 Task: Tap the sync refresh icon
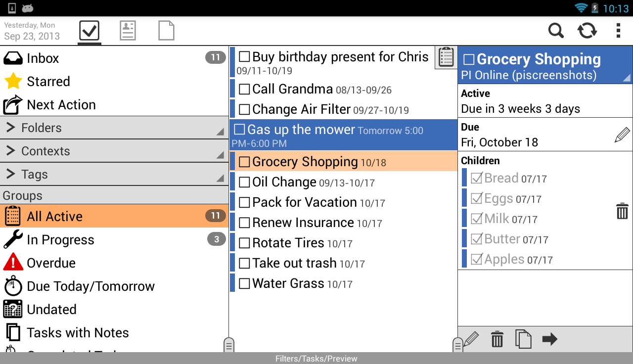(x=587, y=31)
